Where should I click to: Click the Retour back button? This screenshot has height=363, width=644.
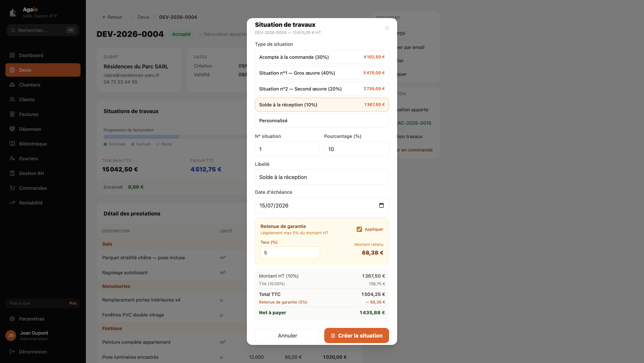pyautogui.click(x=112, y=17)
